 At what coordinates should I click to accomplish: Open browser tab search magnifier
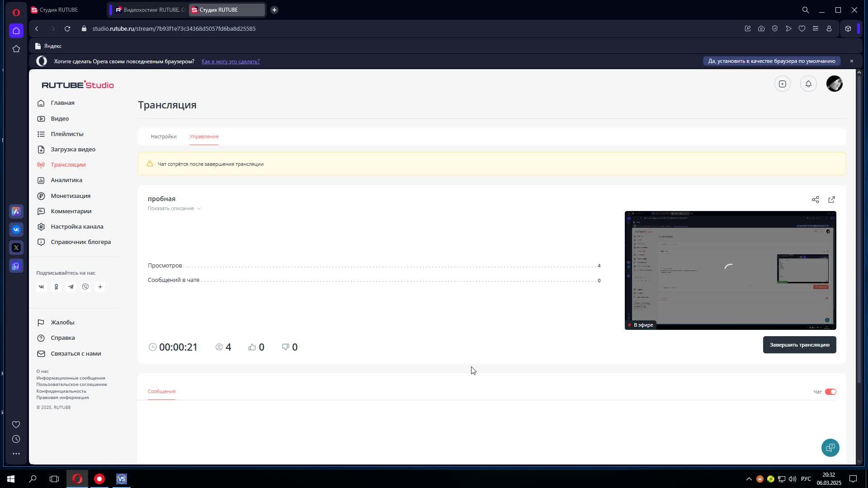click(806, 10)
